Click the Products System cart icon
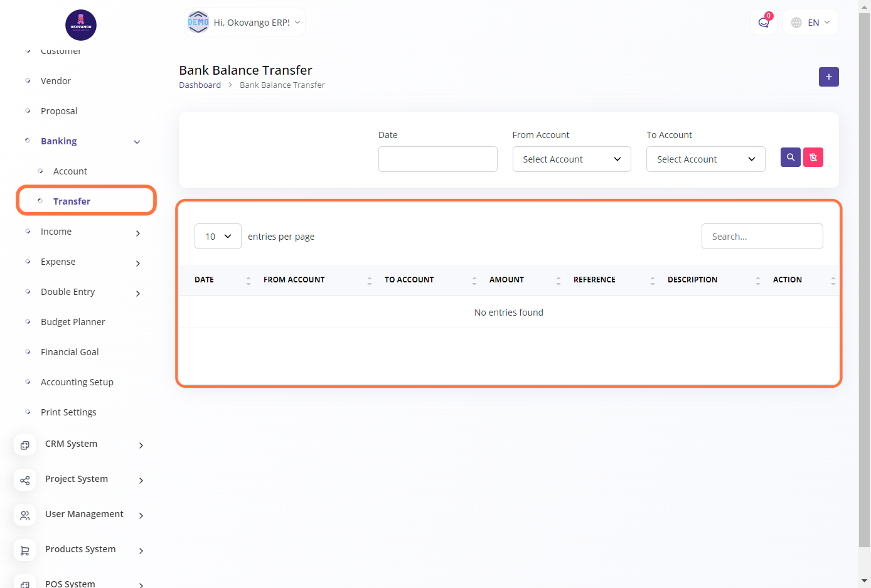The height and width of the screenshot is (588, 871). coord(25,550)
